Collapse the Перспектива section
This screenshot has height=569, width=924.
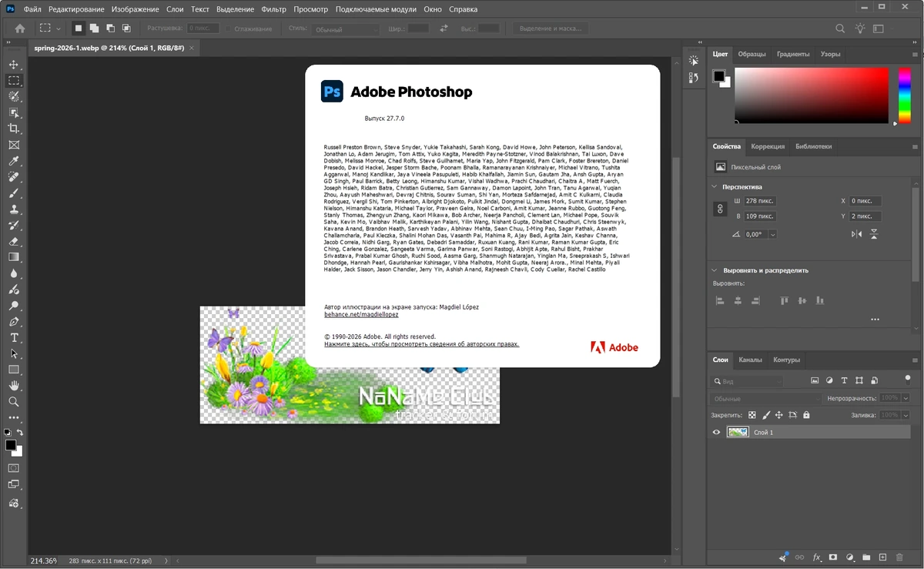[715, 186]
